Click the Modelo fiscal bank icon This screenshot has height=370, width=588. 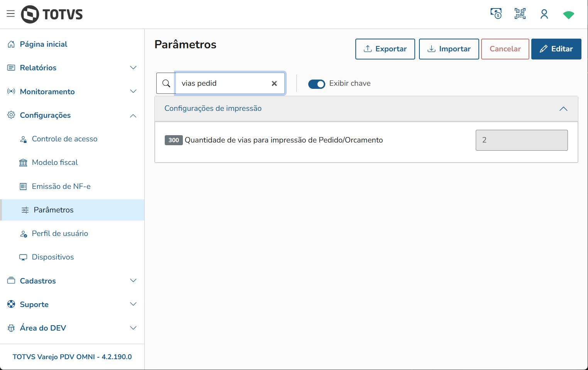[x=23, y=163]
